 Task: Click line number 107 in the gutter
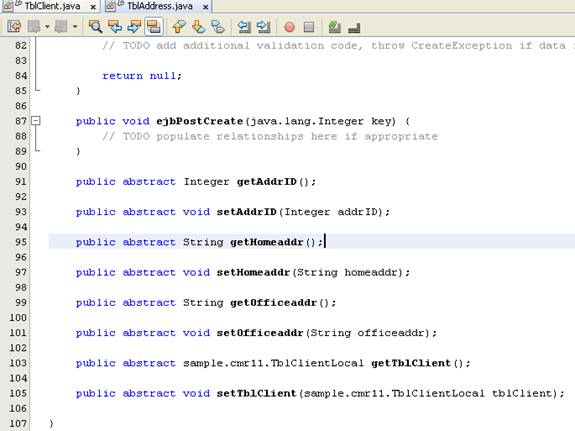click(18, 424)
